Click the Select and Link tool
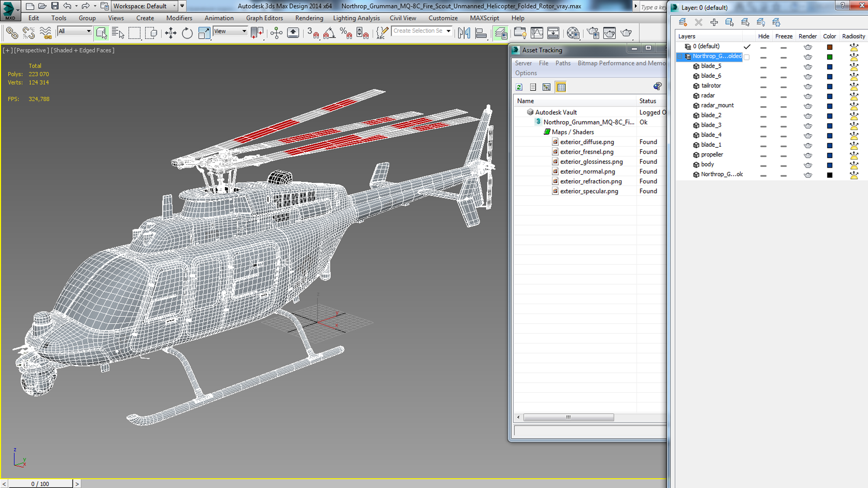Screen dimensions: 868x488 coord(12,33)
